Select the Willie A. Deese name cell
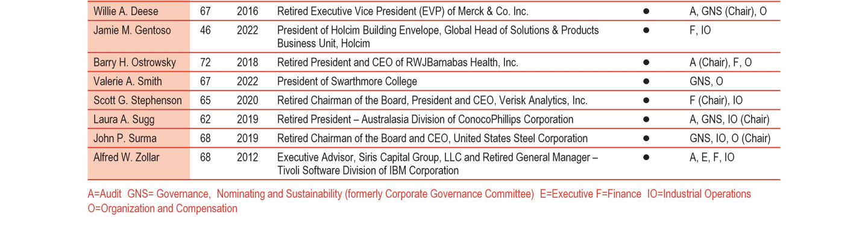Screen dimensions: 868x226 coord(139,11)
